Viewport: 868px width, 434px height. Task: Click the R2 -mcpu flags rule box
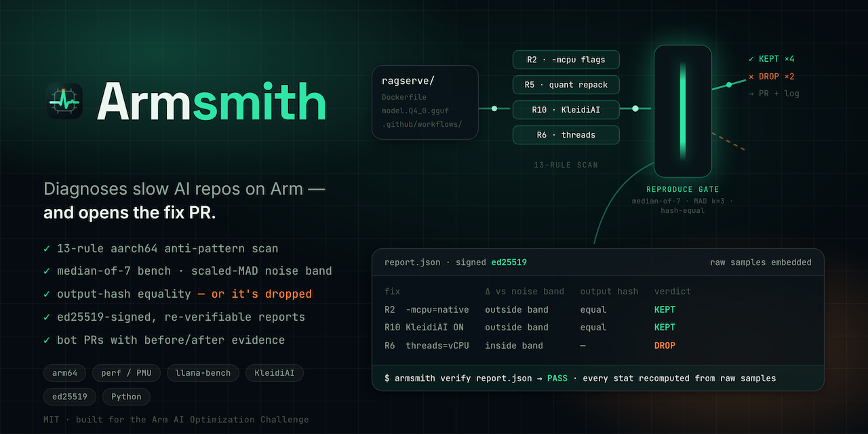[x=566, y=60]
